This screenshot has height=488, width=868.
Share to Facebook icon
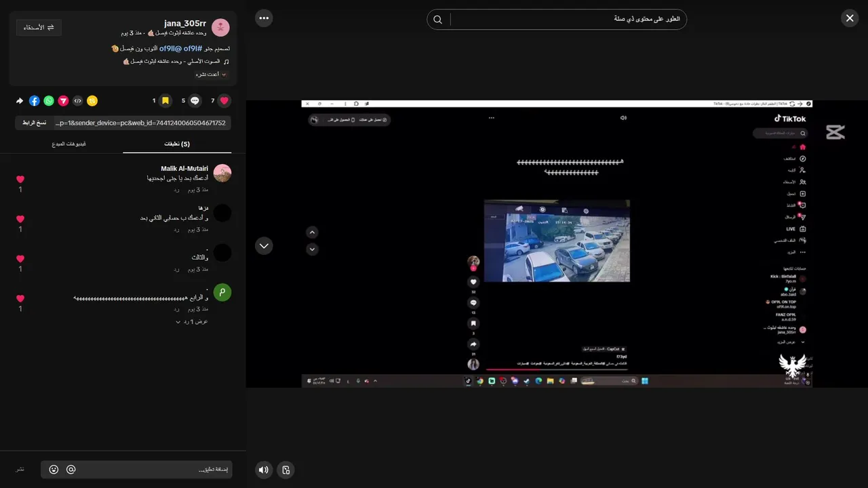pyautogui.click(x=34, y=101)
